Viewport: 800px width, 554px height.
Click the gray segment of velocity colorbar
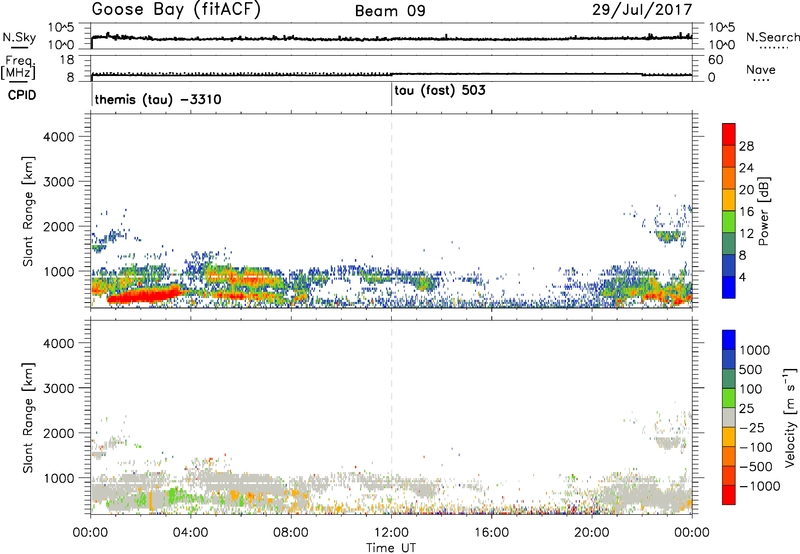729,418
